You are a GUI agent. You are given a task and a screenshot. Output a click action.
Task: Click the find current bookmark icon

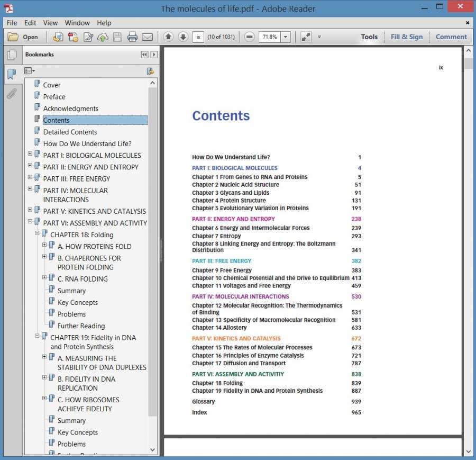(x=150, y=71)
